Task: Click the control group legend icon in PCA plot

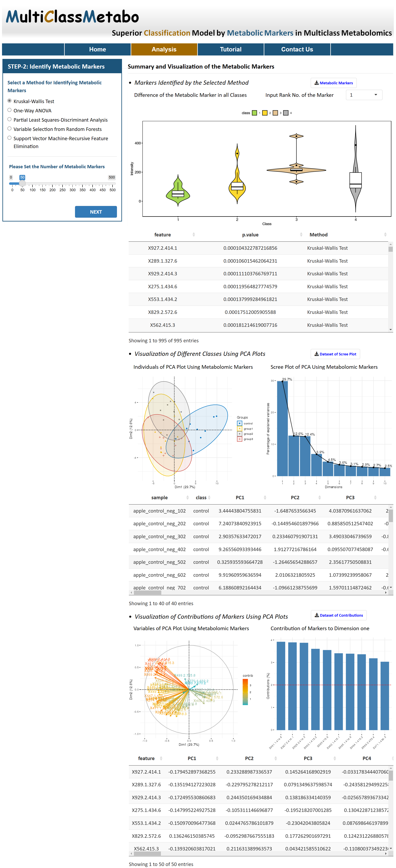Action: (x=239, y=423)
